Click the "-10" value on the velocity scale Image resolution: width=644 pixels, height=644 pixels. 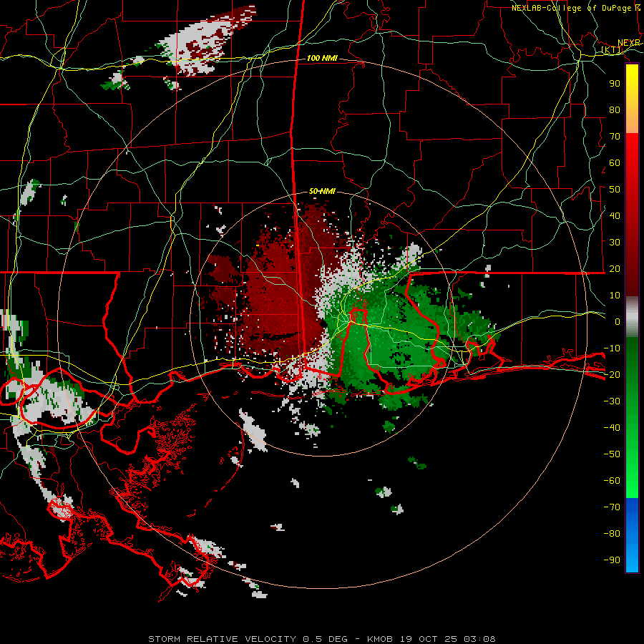(612, 348)
